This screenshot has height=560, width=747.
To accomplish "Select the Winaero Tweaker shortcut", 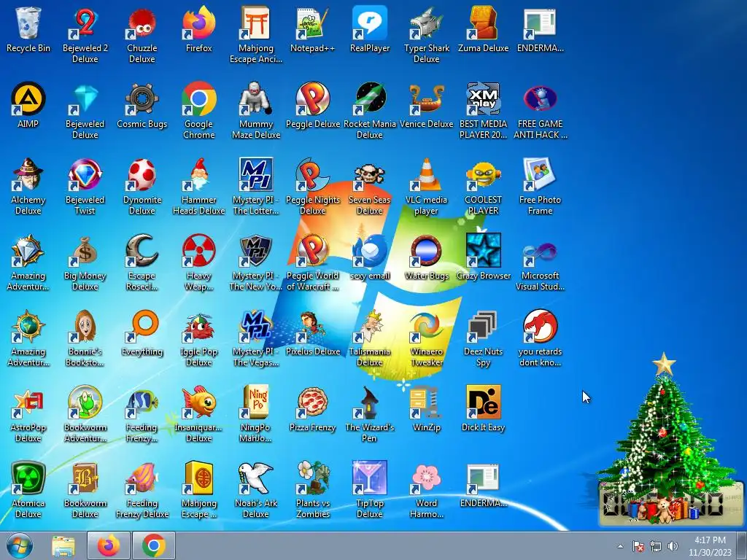I will (426, 326).
